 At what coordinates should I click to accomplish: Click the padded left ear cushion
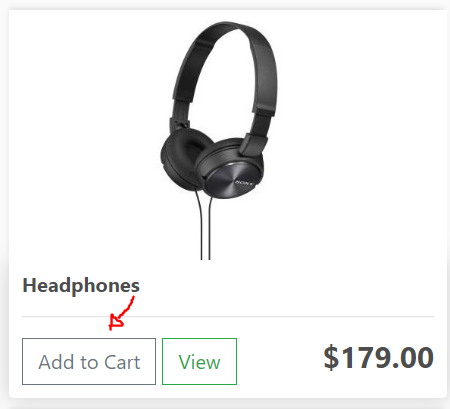point(182,157)
